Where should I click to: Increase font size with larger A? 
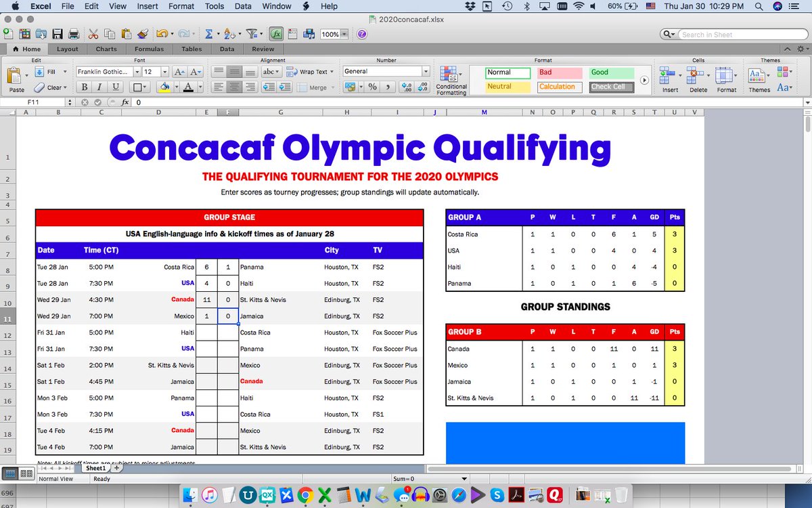point(180,72)
